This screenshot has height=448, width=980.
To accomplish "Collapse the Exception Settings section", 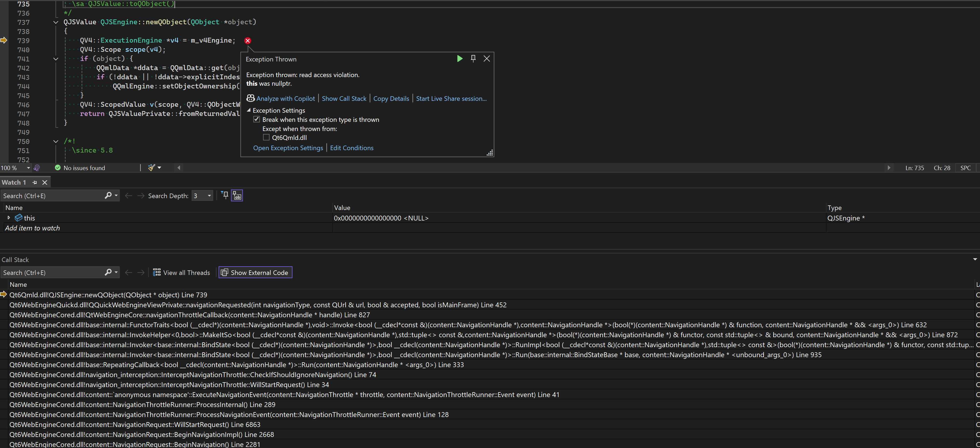I will point(249,110).
